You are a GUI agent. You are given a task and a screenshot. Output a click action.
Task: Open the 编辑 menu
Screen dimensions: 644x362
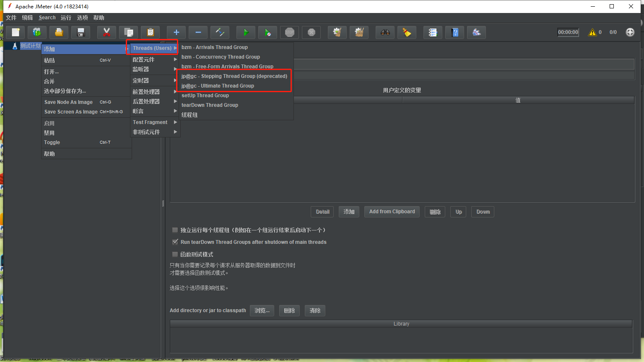point(27,18)
